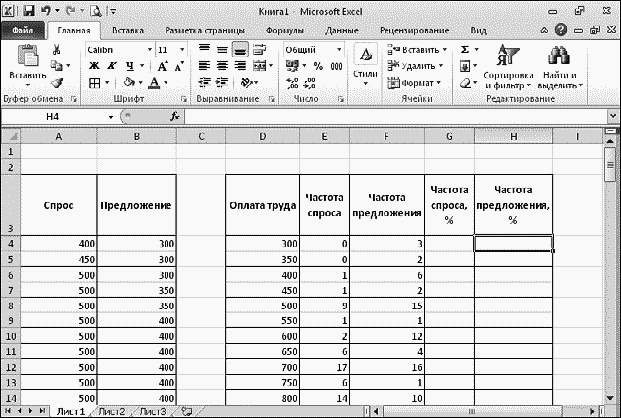Image resolution: width=621 pixels, height=418 pixels.
Task: Switch to sheet tab Лист2
Action: tap(111, 411)
